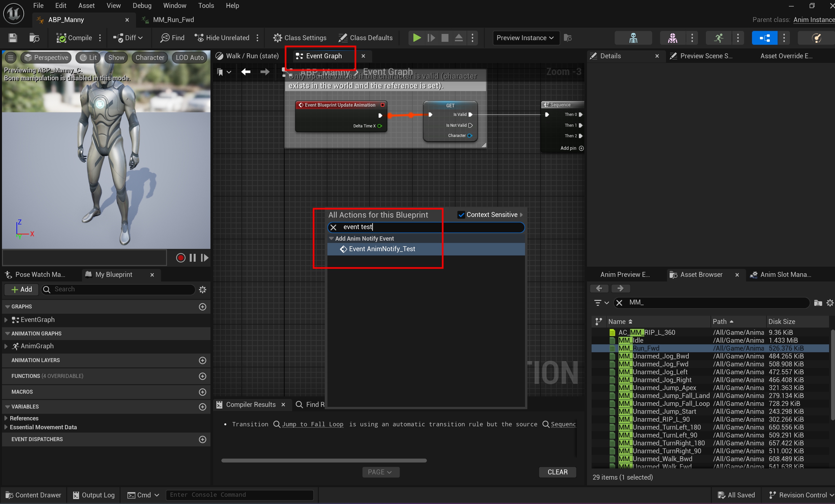
Task: Switch to Skeleton editing mode icon
Action: [x=633, y=38]
